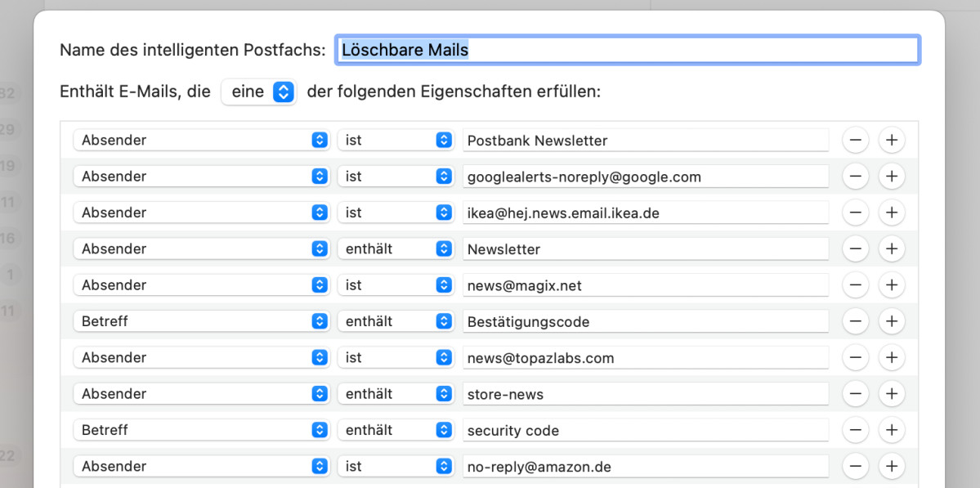
Task: Open the 'eine' match condition popup
Action: 259,92
